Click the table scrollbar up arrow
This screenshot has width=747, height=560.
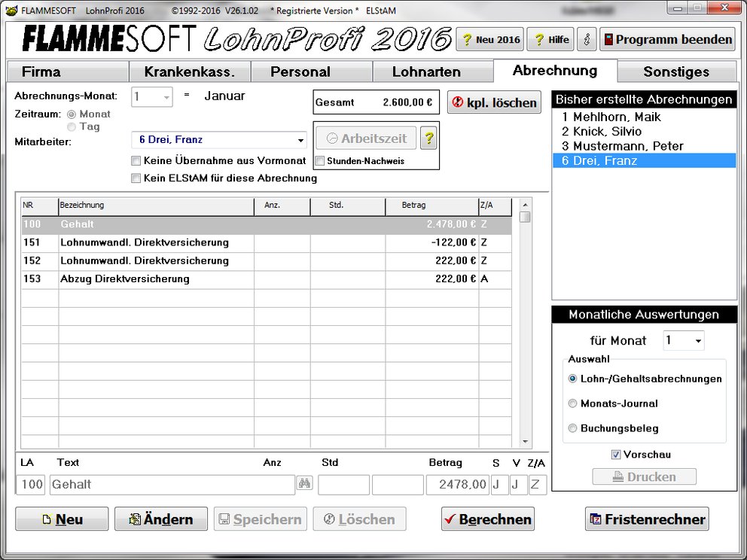525,205
